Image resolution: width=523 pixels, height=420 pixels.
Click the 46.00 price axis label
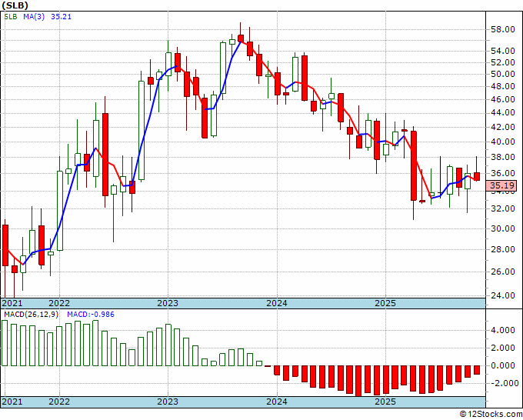pyautogui.click(x=503, y=99)
